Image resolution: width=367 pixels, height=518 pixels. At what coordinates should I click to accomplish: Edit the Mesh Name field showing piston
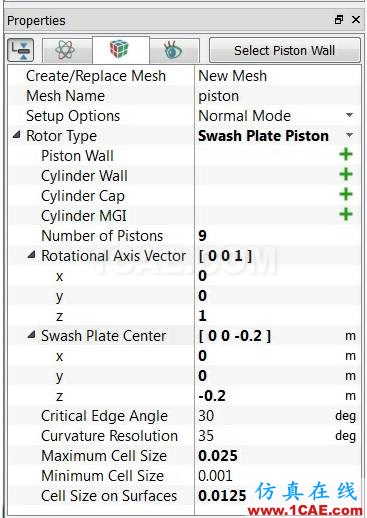[x=278, y=96]
